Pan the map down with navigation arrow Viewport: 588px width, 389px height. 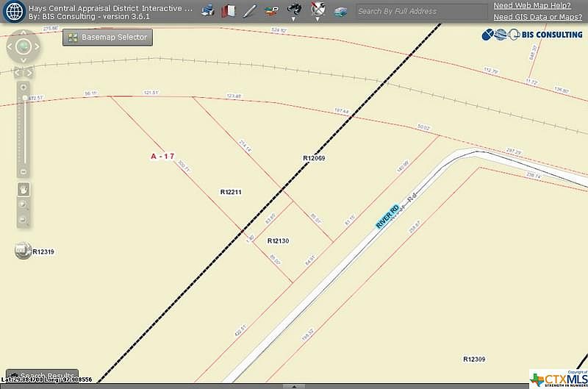(24, 60)
